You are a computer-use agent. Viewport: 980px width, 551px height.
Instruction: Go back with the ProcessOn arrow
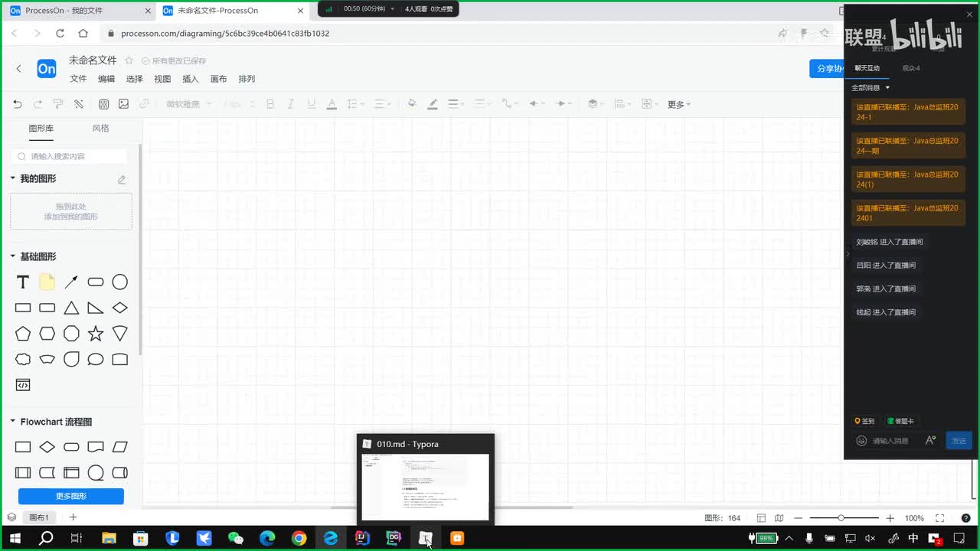click(x=19, y=69)
